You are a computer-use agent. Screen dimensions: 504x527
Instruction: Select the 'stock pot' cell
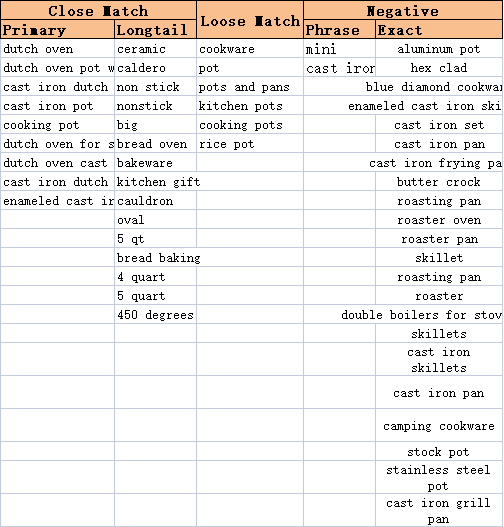[439, 451]
